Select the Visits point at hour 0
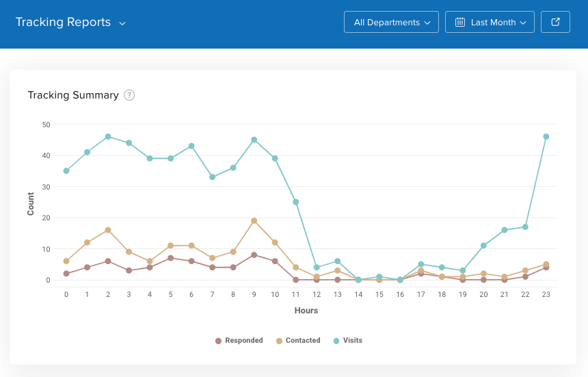 [x=66, y=171]
